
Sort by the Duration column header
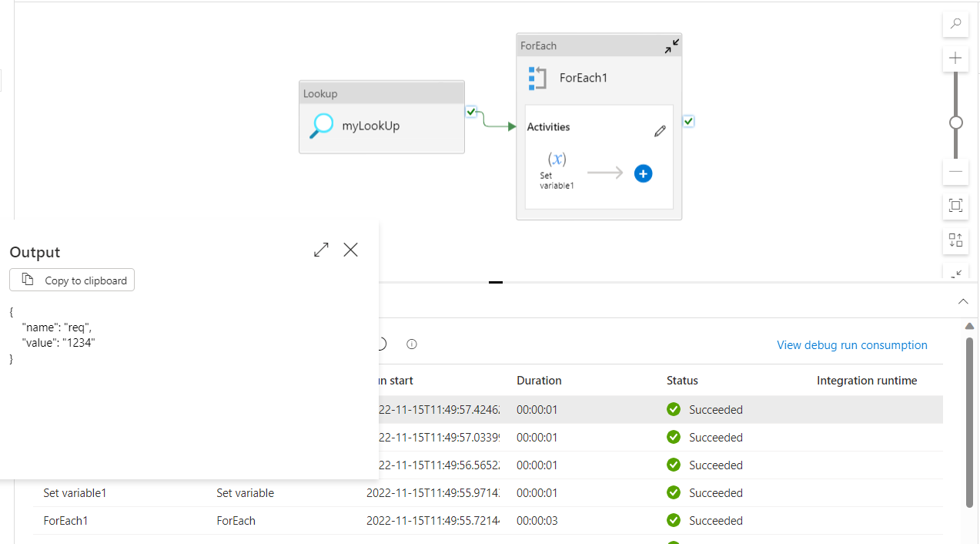tap(539, 381)
